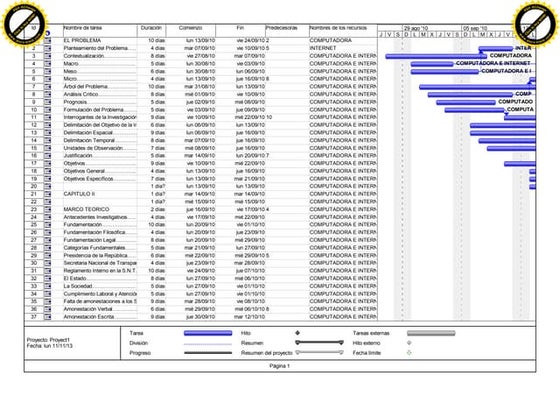This screenshot has height=396, width=560.
Task: Click the Hito diamond symbol in legend
Action: click(x=298, y=333)
